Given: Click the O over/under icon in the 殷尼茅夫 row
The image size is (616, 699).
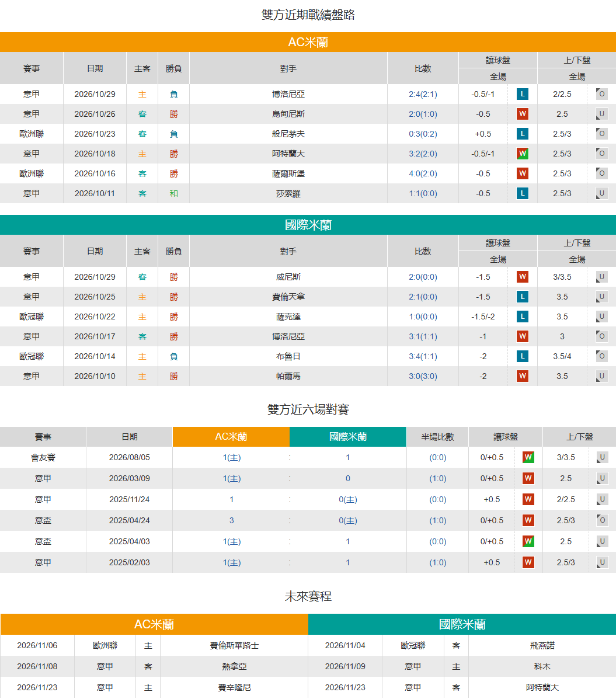Looking at the screenshot, I should [602, 133].
